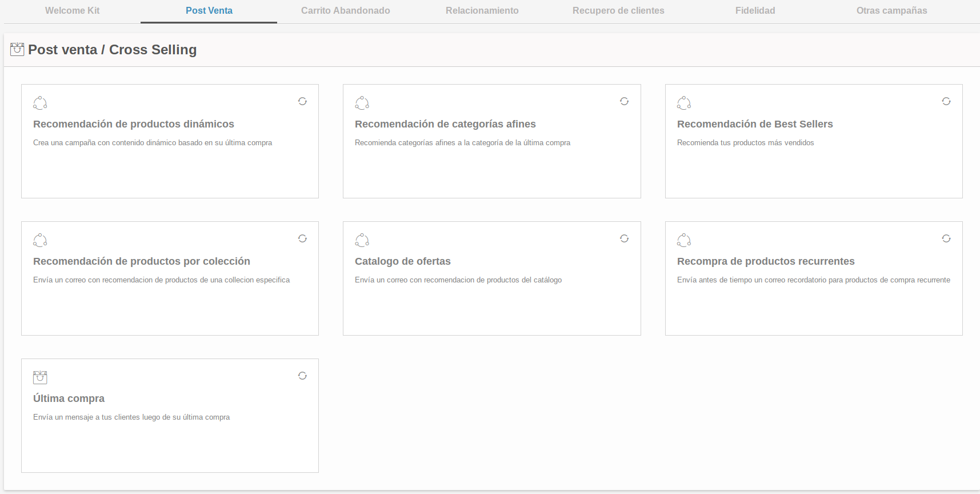Switch to the Fidelidad tab
Image resolution: width=980 pixels, height=494 pixels.
click(x=755, y=11)
